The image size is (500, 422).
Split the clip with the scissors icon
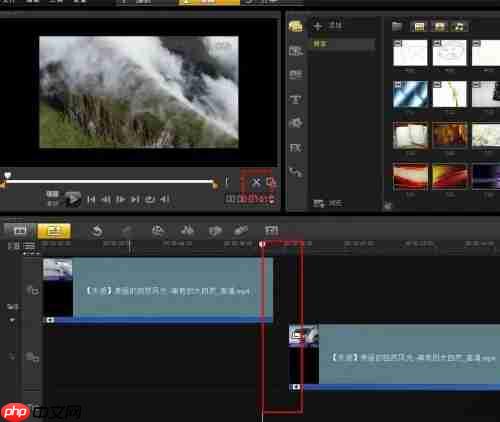(256, 183)
